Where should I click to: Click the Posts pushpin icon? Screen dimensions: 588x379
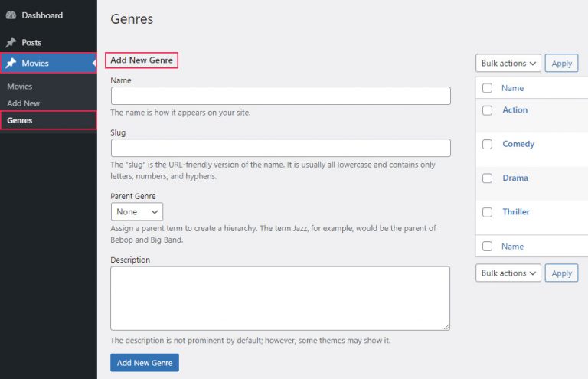pyautogui.click(x=11, y=42)
